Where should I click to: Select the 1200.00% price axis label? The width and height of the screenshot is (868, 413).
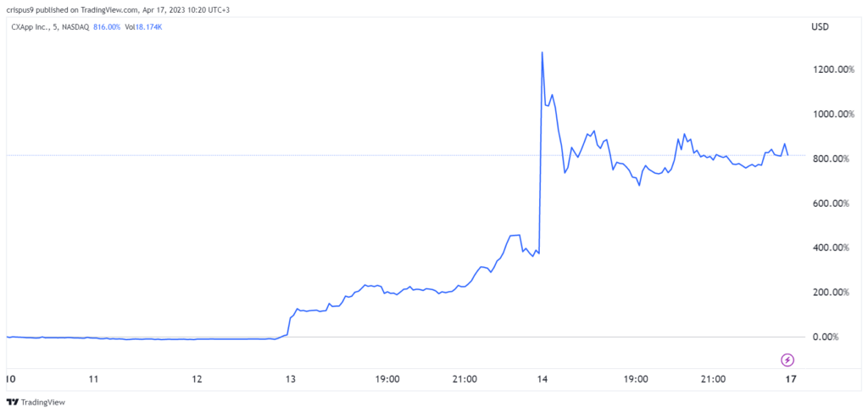click(x=829, y=70)
